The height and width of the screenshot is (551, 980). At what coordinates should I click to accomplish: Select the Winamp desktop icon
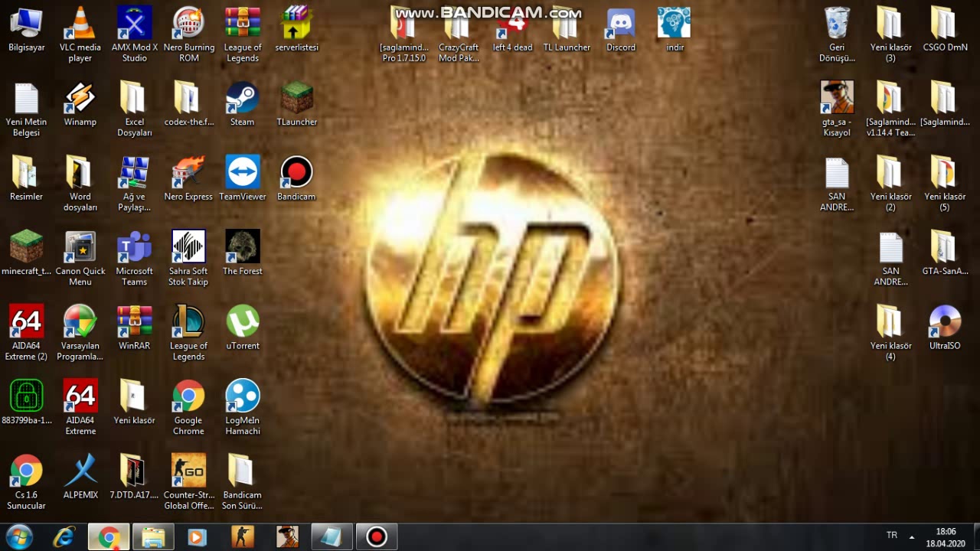coord(80,105)
